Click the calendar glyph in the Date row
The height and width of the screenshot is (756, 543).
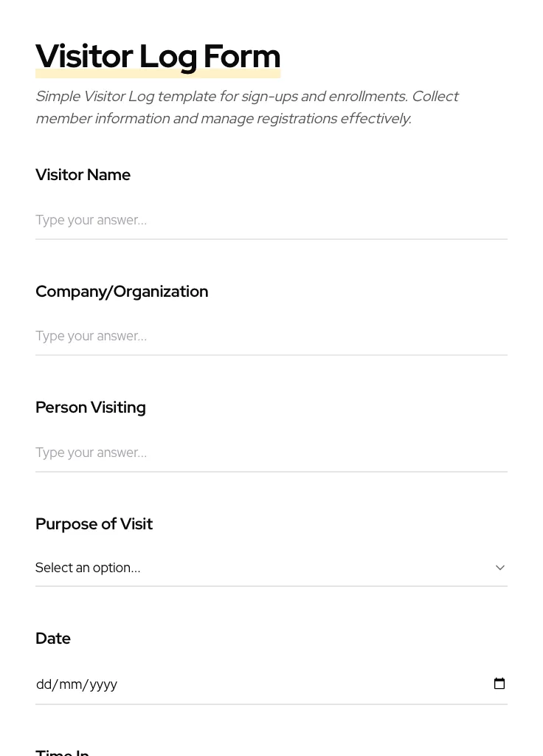coord(499,683)
